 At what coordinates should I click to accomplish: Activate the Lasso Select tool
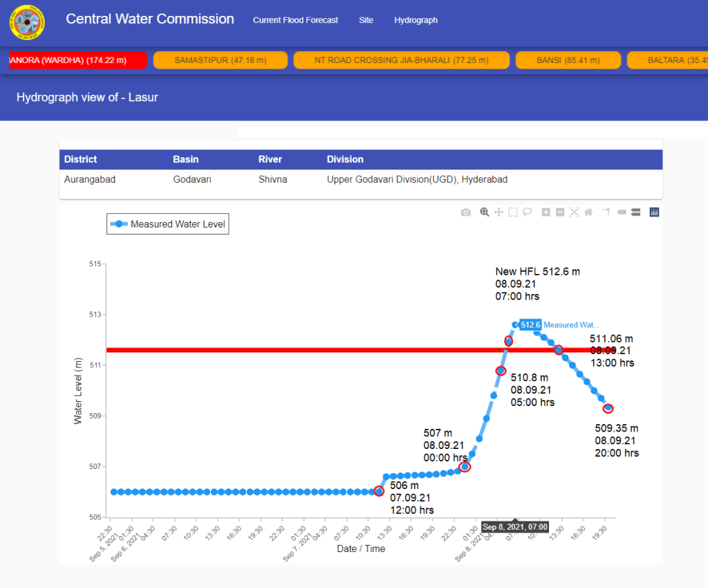[527, 212]
